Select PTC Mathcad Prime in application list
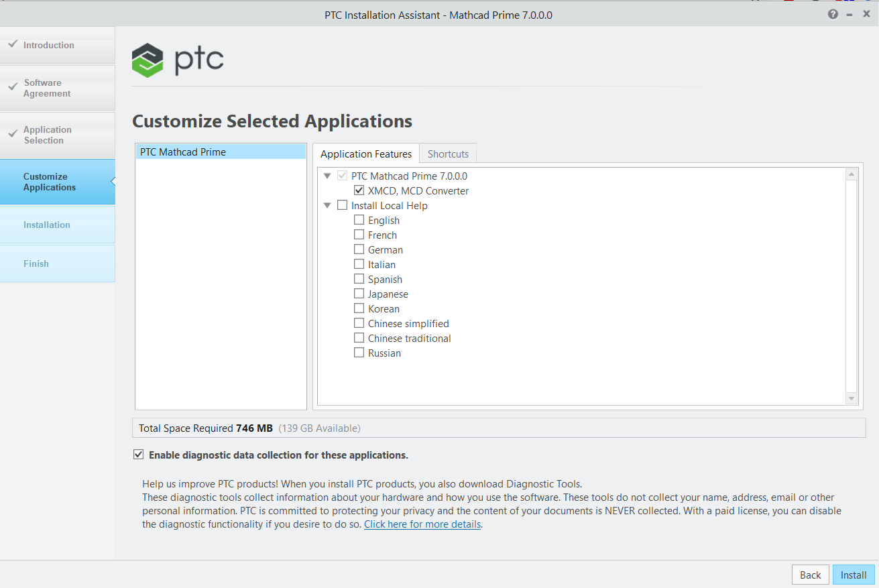The width and height of the screenshot is (879, 588). point(183,152)
